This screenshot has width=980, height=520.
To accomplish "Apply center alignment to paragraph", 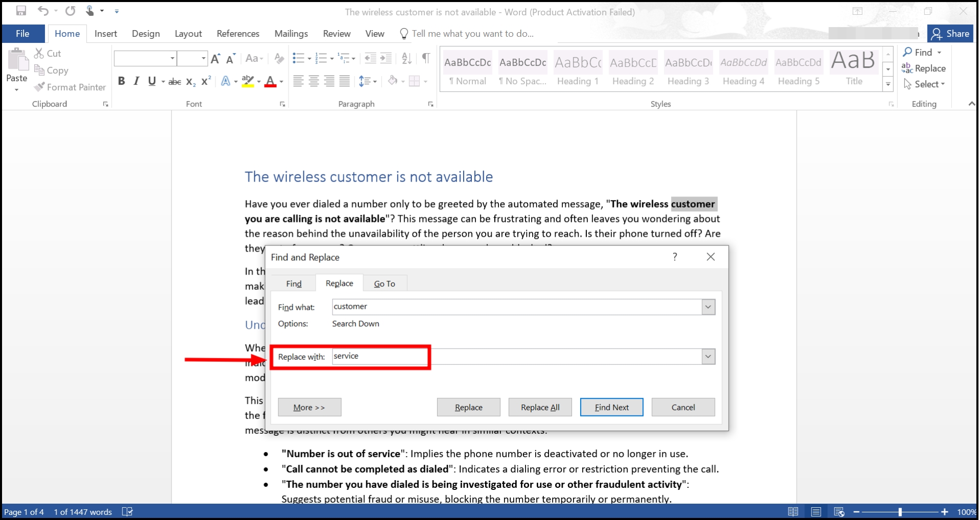I will (313, 81).
